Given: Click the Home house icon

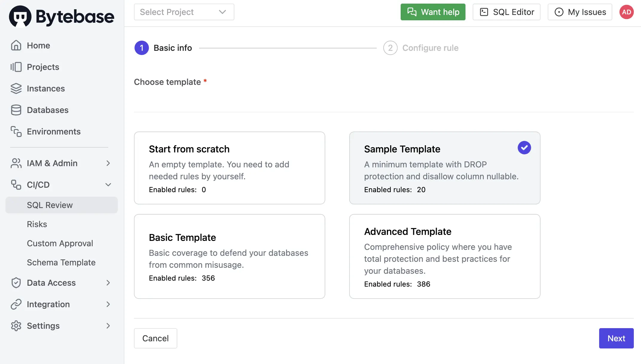Looking at the screenshot, I should click(x=16, y=45).
